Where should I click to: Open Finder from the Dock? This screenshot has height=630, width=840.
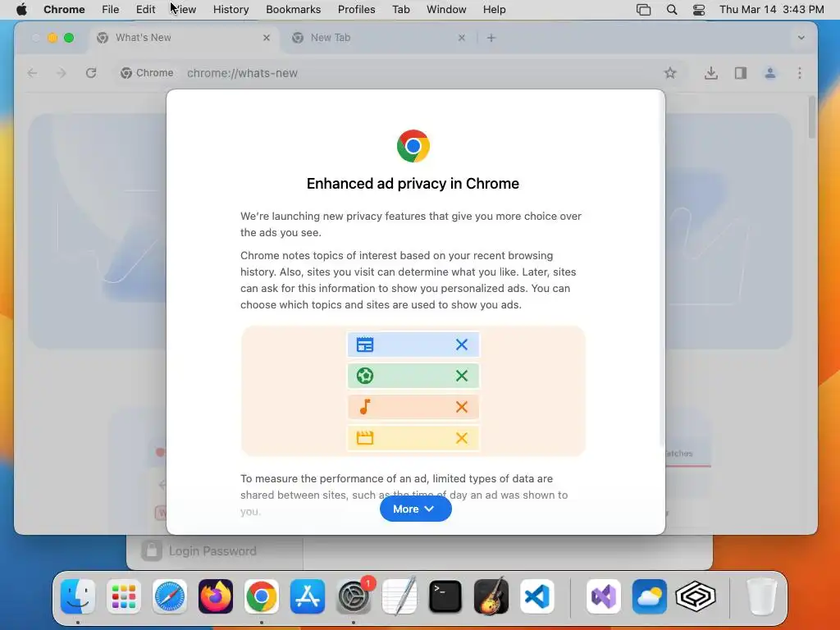point(78,596)
